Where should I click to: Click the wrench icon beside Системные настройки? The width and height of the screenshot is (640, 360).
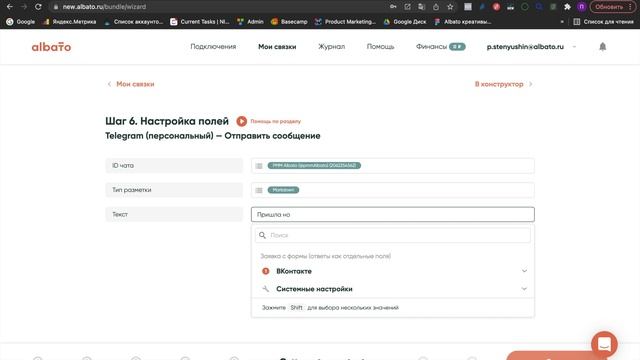point(266,289)
